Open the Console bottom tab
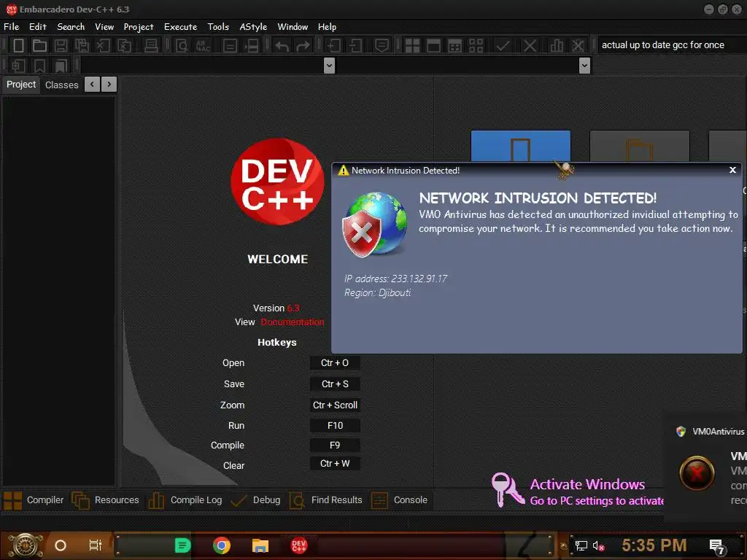This screenshot has width=747, height=560. coord(400,500)
